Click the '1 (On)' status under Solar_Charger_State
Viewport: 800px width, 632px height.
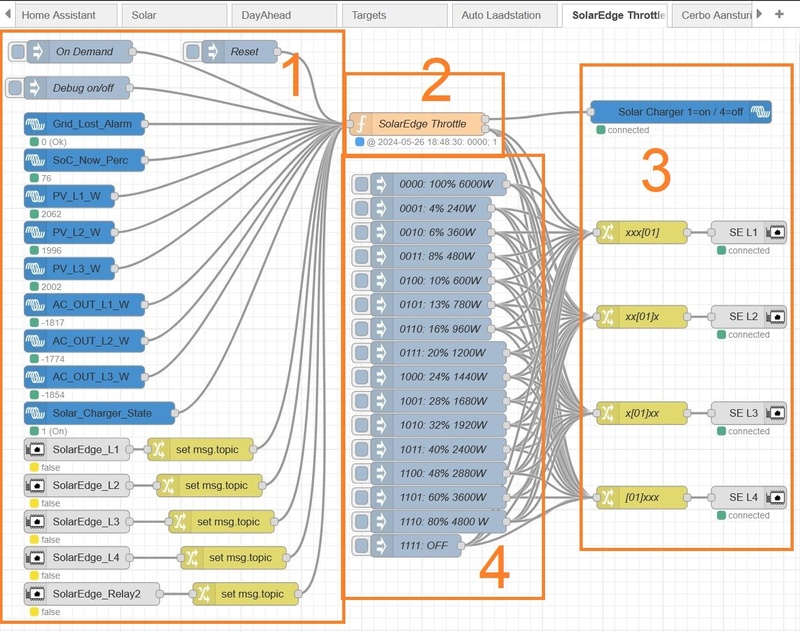pos(54,431)
